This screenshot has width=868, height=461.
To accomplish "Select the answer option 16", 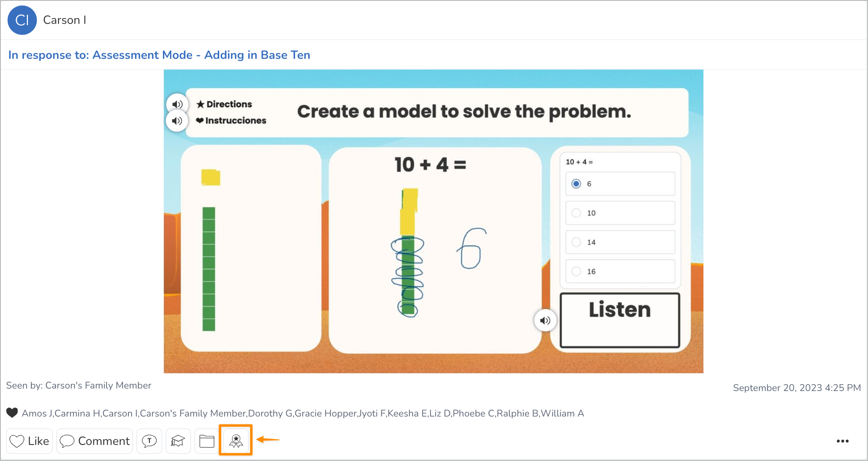I will click(x=576, y=271).
